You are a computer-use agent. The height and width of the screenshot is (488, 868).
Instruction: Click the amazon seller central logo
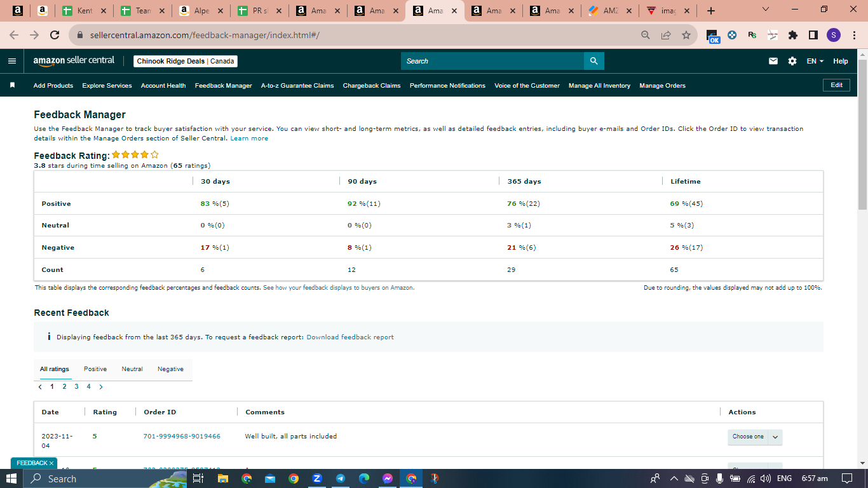tap(74, 61)
